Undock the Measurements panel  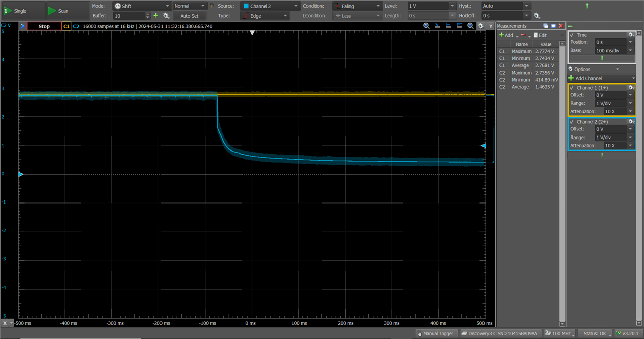(x=546, y=26)
